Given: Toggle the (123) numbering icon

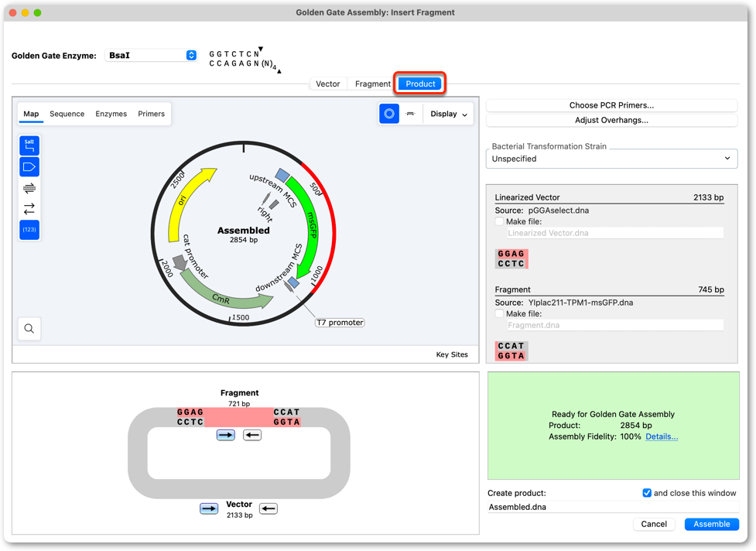Looking at the screenshot, I should [x=29, y=230].
